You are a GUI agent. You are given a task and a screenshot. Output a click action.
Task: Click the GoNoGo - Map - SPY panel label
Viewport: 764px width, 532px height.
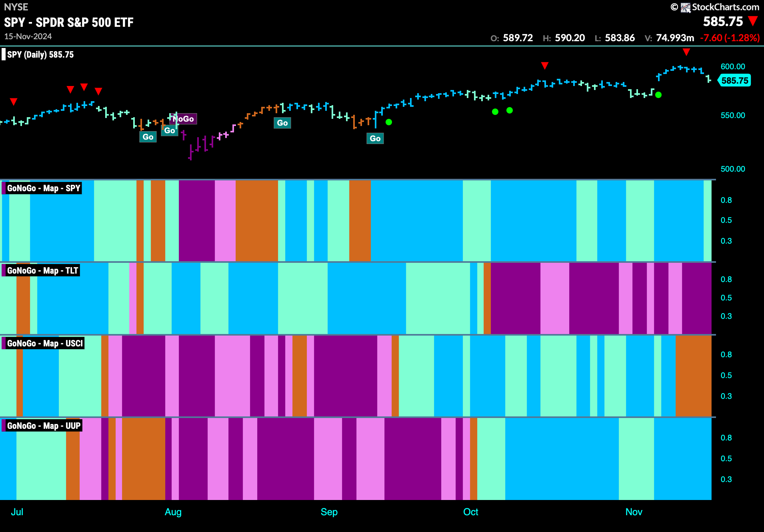[44, 188]
